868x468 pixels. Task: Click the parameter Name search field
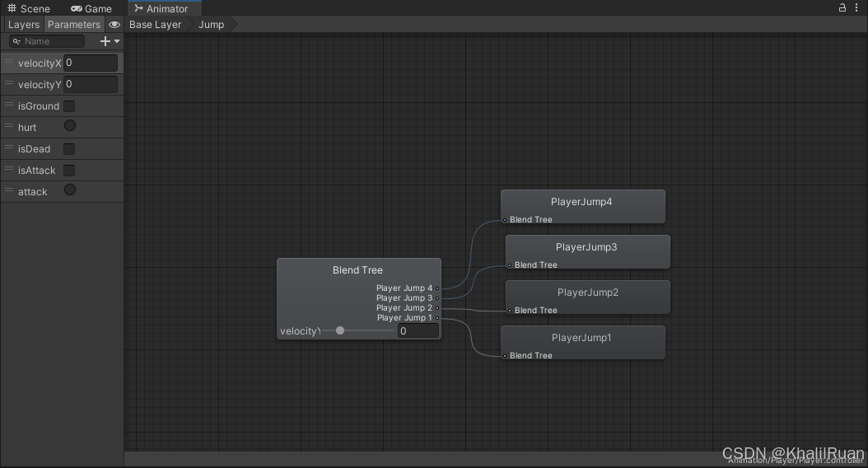tap(47, 41)
